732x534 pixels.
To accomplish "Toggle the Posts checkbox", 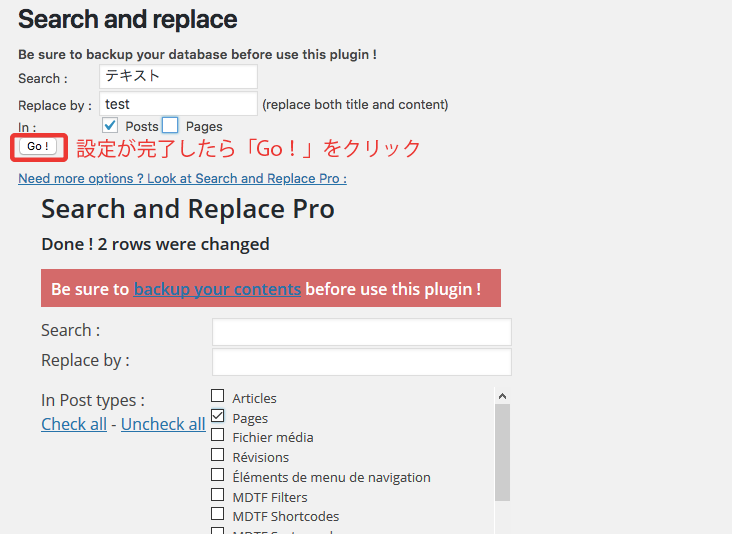I will pos(111,126).
